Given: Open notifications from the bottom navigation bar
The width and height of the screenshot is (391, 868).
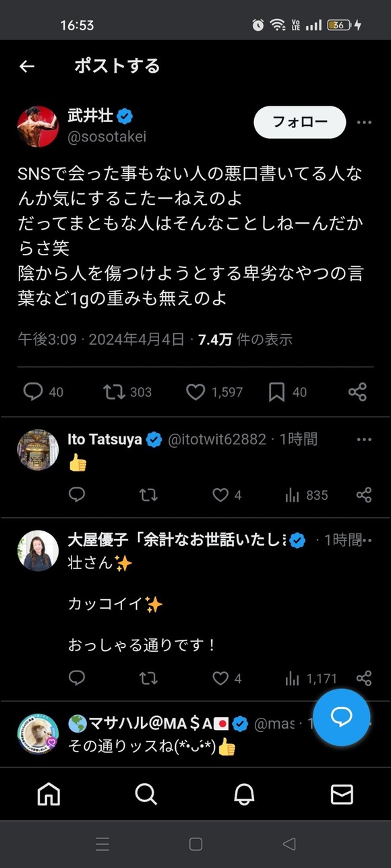Looking at the screenshot, I should pos(244,794).
